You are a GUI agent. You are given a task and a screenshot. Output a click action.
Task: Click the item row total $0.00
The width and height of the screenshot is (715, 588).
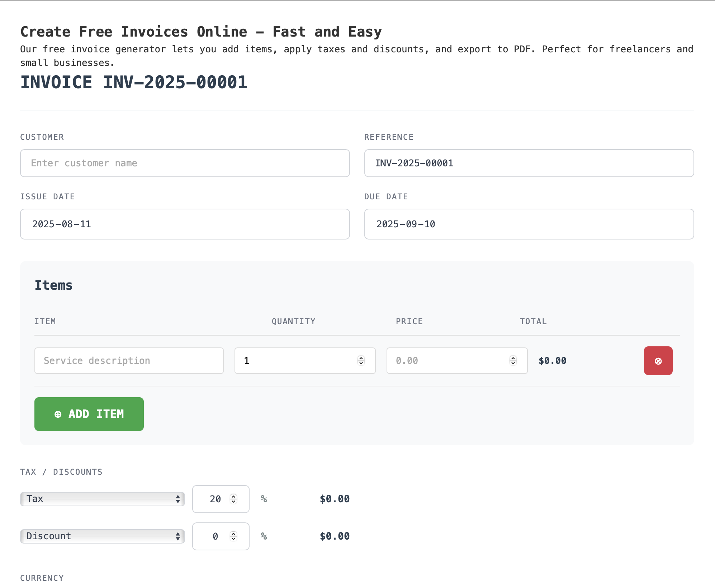(x=553, y=361)
